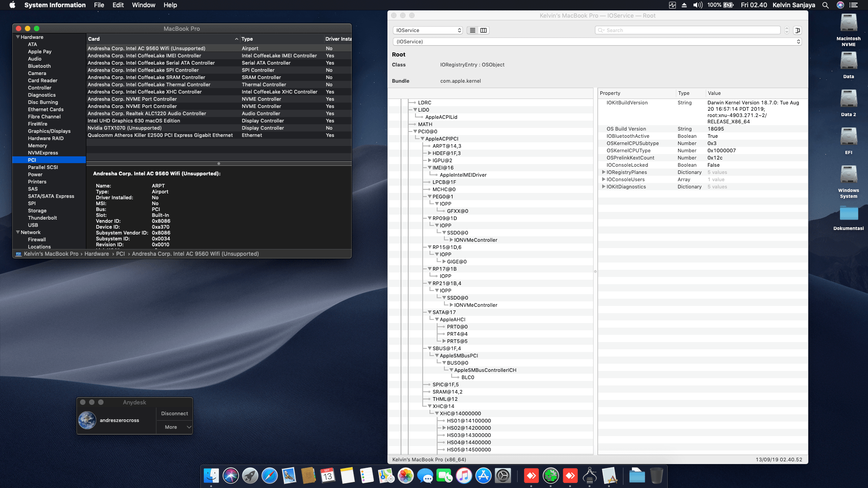Collapse the Network section in sidebar
Screen dimensions: 868x488
point(18,232)
